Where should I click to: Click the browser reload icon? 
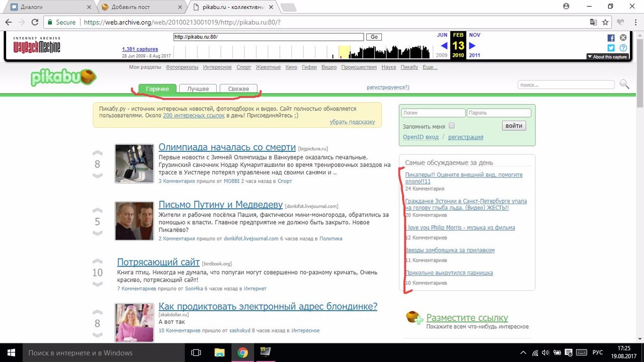(x=35, y=22)
